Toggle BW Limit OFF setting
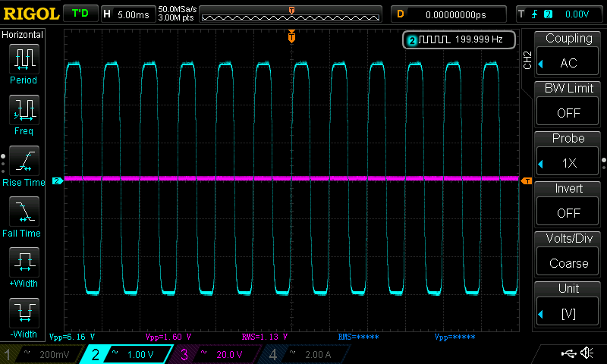The width and height of the screenshot is (607, 364). pos(568,112)
